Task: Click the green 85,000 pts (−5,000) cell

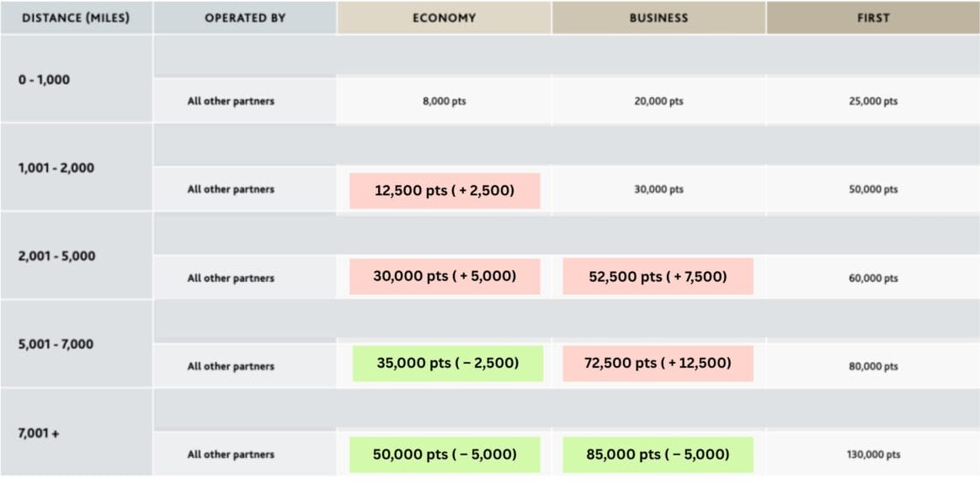Action: [x=658, y=455]
